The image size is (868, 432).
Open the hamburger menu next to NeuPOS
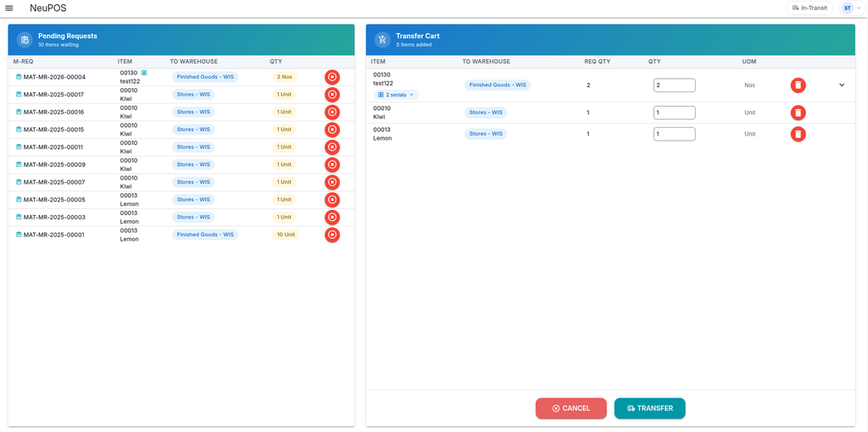(x=8, y=8)
